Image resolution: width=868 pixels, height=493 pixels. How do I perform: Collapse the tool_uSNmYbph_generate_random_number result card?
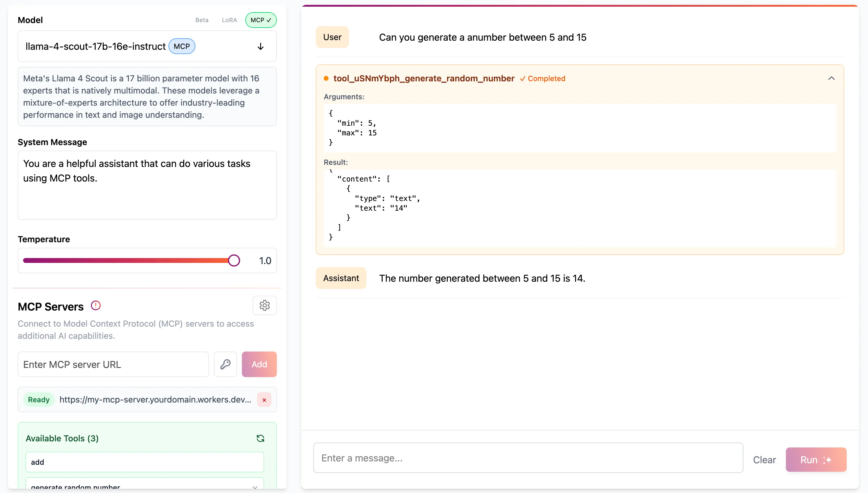832,78
